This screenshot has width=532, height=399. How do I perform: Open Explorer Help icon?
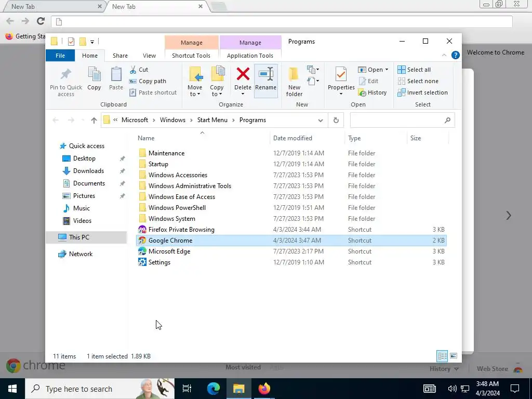click(455, 55)
